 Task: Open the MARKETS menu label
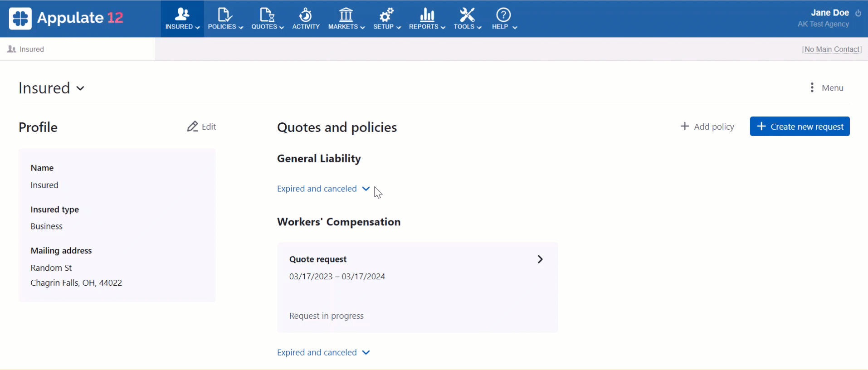point(343,27)
